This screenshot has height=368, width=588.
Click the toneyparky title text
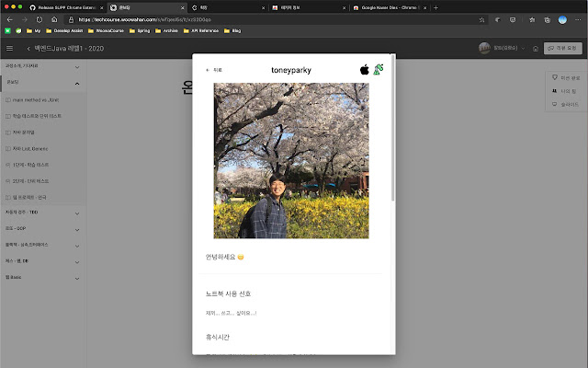tap(291, 70)
